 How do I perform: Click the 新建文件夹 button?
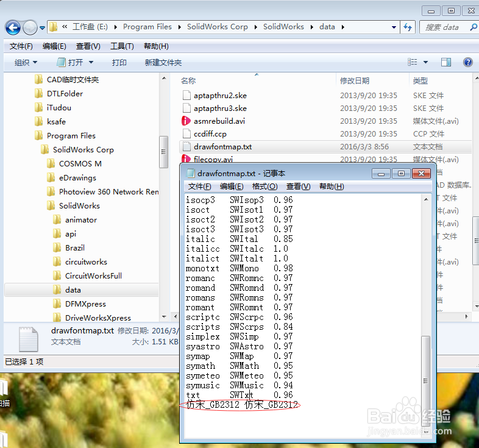click(x=163, y=63)
